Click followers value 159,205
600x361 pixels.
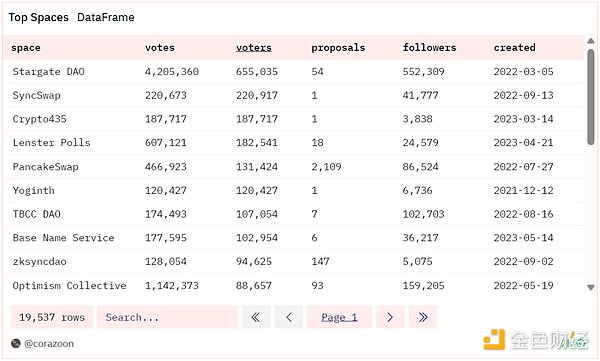[x=423, y=286]
